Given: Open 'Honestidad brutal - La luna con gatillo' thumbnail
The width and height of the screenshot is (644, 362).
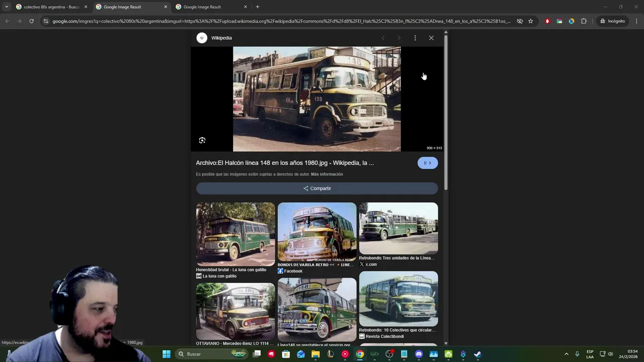Looking at the screenshot, I should (x=235, y=234).
